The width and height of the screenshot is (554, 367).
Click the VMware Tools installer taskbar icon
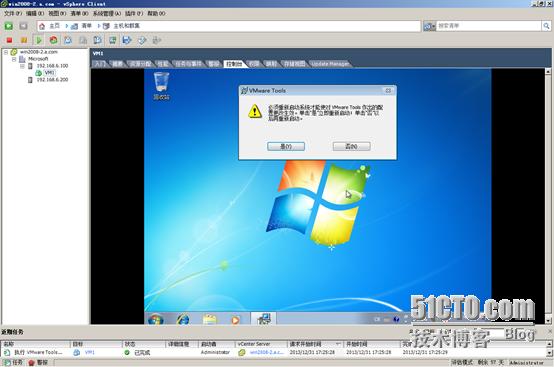[264, 319]
